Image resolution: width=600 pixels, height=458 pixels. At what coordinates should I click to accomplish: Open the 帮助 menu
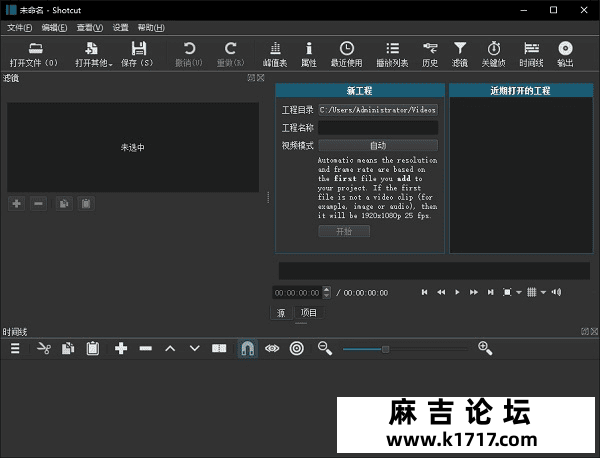point(151,28)
